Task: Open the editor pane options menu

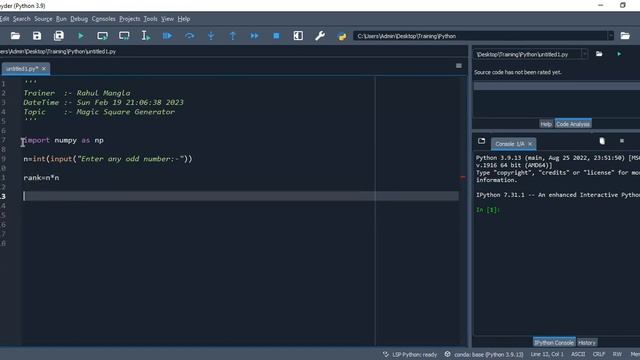Action: click(x=459, y=66)
